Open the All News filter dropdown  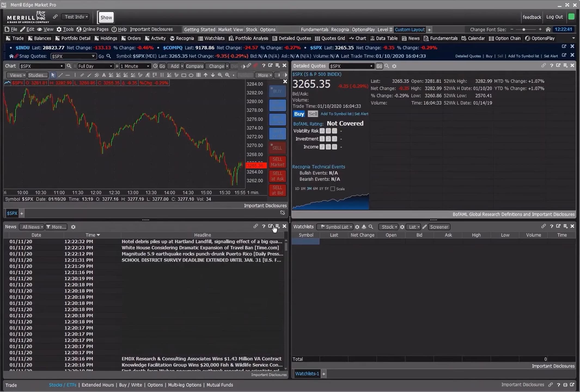[x=32, y=227]
